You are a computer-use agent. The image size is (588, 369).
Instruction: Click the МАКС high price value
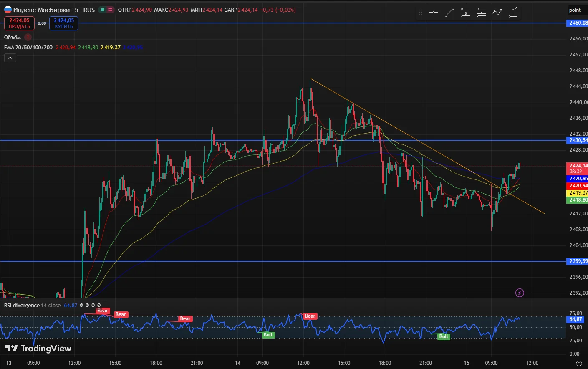[x=179, y=10]
